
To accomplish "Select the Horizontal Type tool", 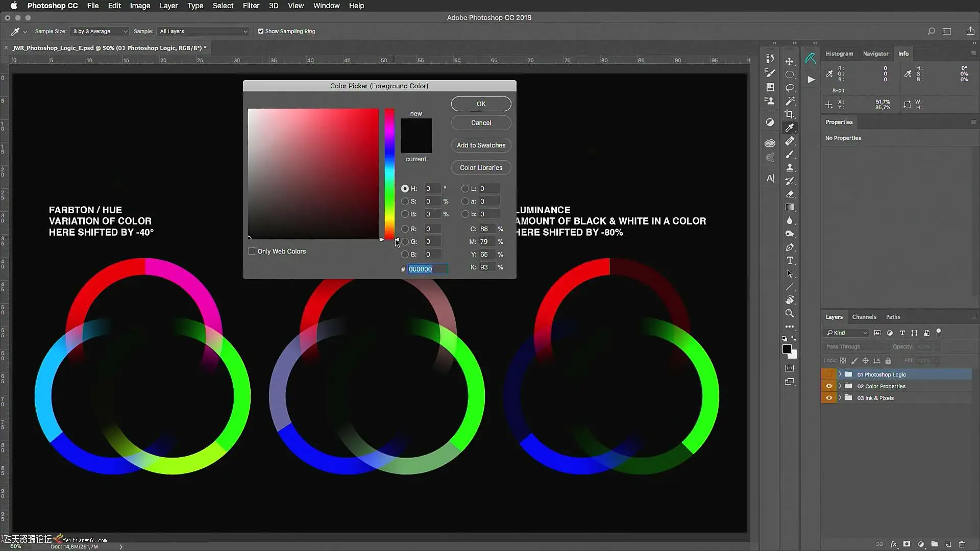I will 790,261.
